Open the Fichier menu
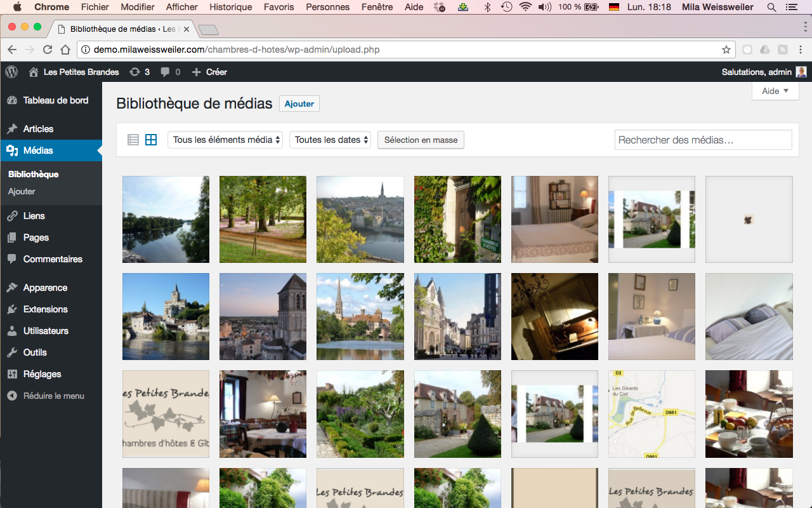The image size is (812, 508). tap(95, 7)
